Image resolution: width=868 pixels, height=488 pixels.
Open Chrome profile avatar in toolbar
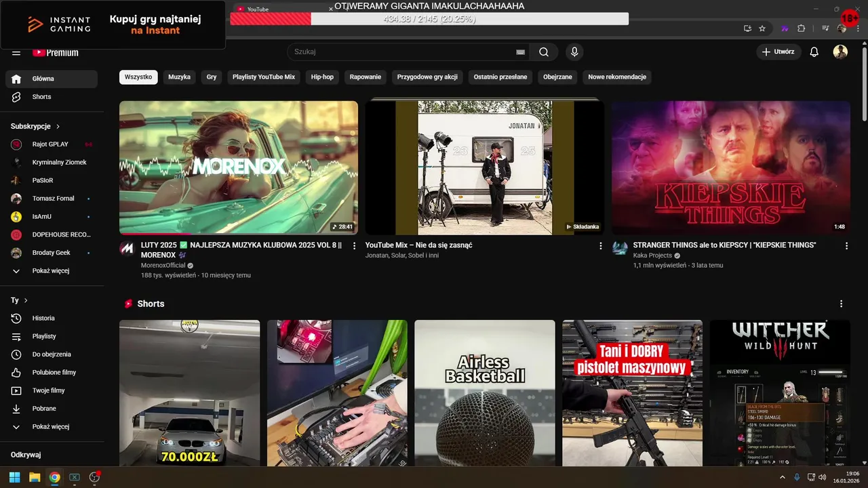(x=842, y=28)
